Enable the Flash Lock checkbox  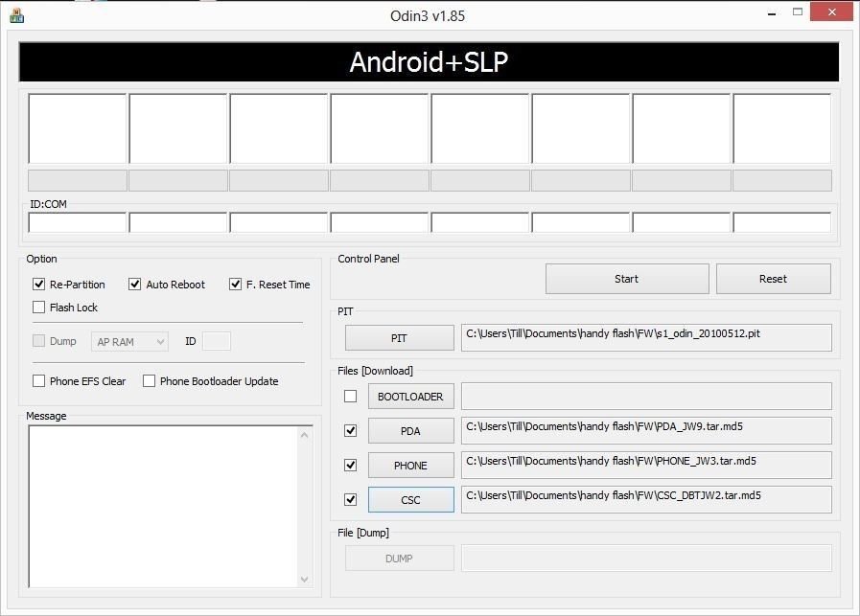pyautogui.click(x=39, y=307)
